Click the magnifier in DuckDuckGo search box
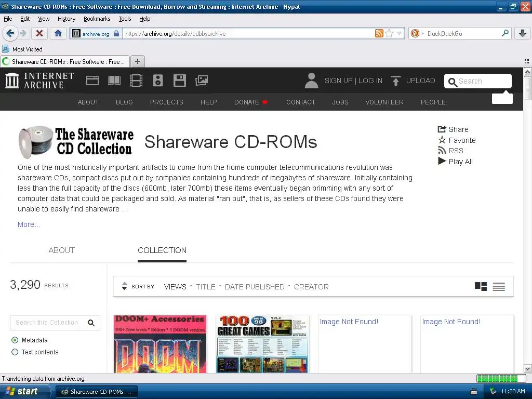This screenshot has width=532, height=399. [505, 33]
